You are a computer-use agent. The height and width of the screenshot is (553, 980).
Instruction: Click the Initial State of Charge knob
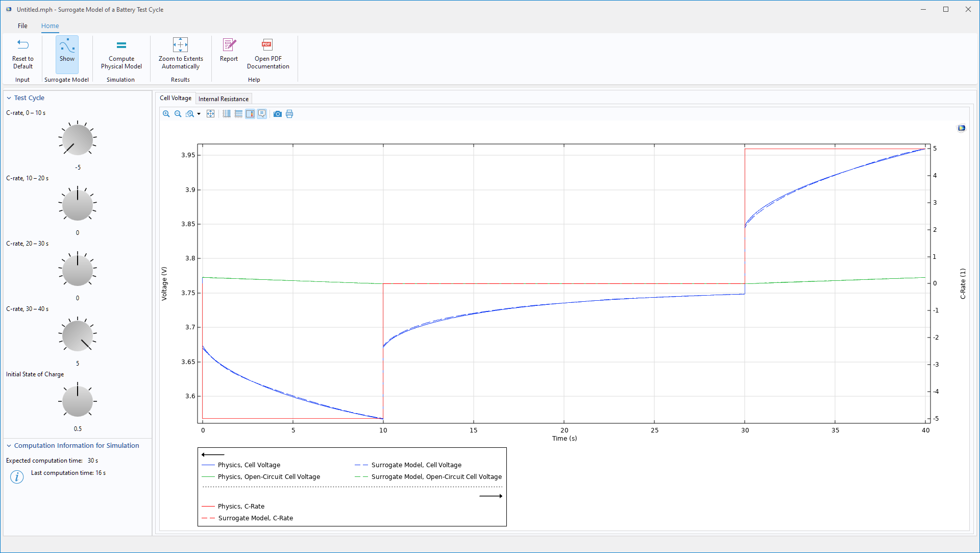[x=78, y=401]
